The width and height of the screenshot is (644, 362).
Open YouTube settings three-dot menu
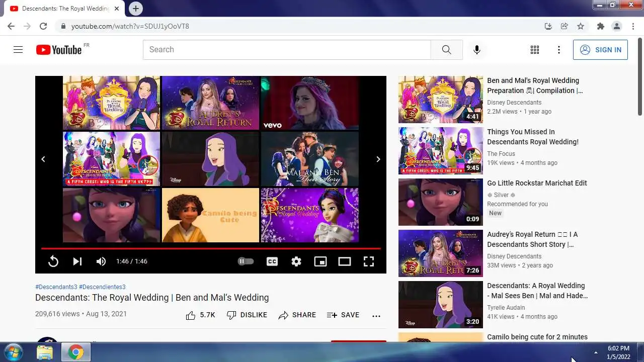click(x=558, y=50)
